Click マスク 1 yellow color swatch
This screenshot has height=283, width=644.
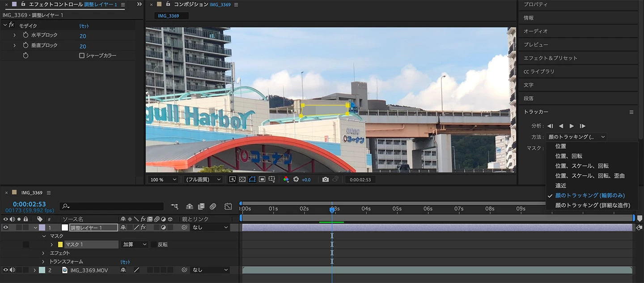pyautogui.click(x=60, y=244)
